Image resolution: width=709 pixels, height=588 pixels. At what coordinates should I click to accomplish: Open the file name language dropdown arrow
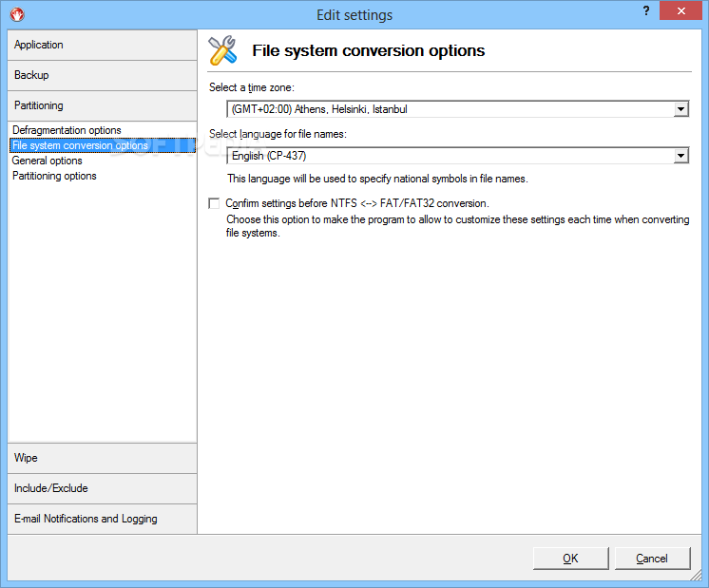(680, 156)
